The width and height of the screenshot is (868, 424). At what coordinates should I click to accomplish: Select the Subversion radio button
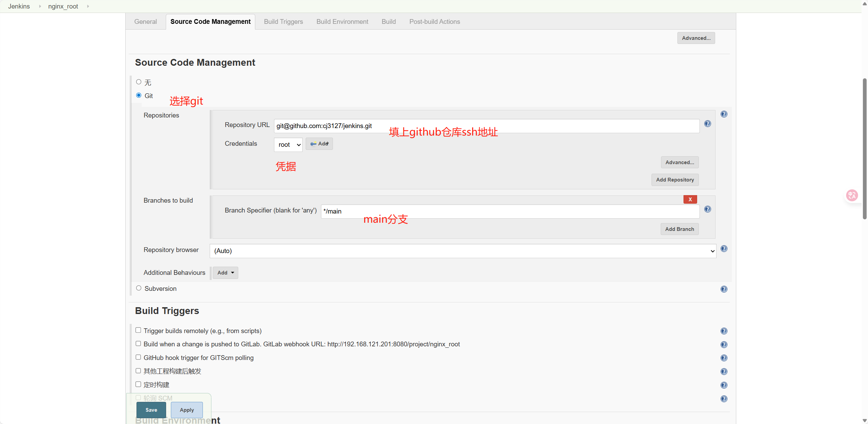(x=139, y=288)
